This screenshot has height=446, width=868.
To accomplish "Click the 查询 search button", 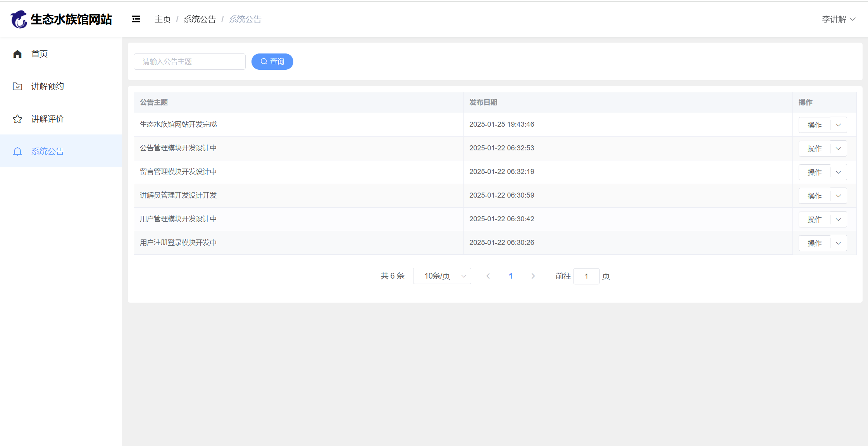I will (272, 62).
